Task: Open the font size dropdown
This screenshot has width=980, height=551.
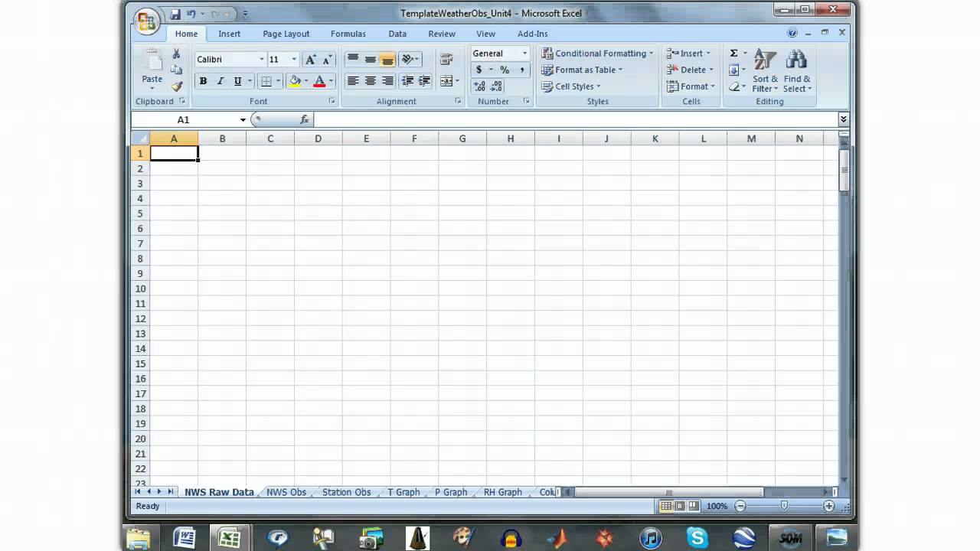Action: (294, 60)
